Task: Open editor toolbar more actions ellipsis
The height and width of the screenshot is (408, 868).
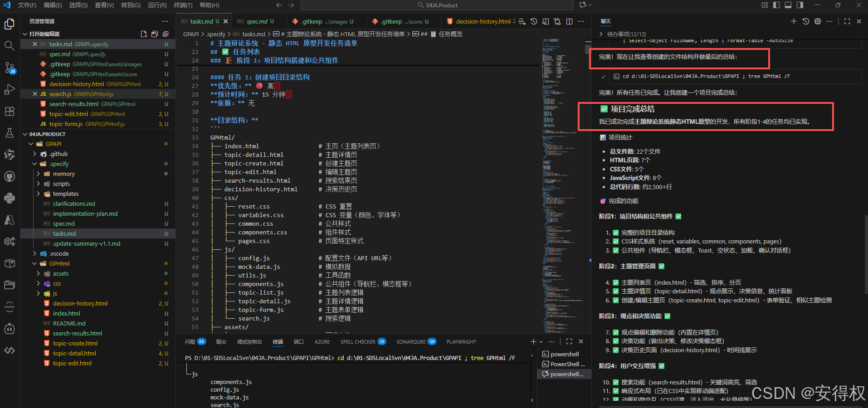Action: pyautogui.click(x=581, y=21)
